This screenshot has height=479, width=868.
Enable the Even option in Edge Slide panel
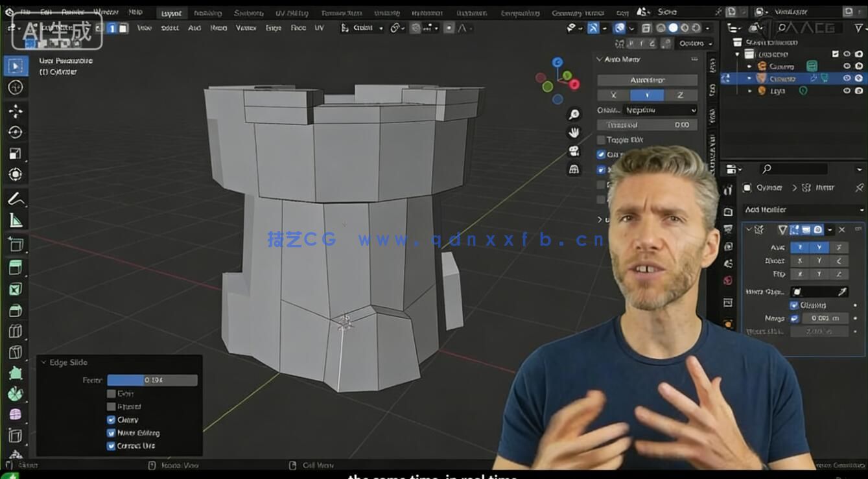pyautogui.click(x=111, y=393)
